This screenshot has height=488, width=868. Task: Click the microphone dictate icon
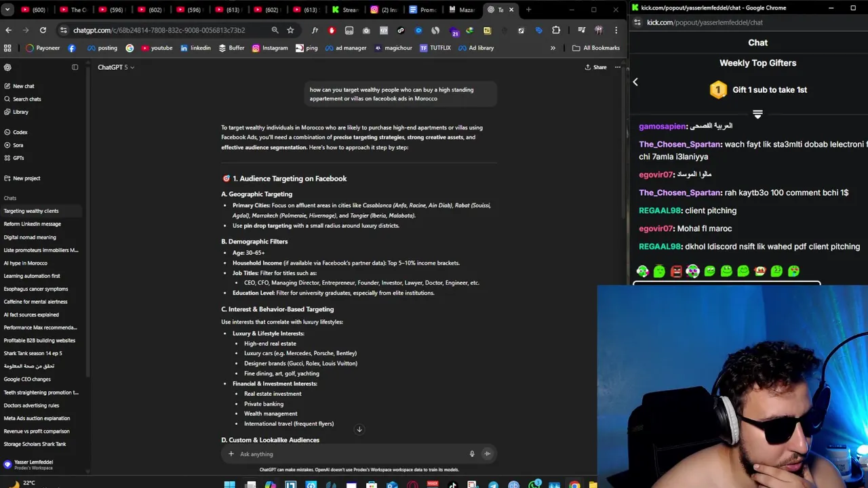coord(472,454)
